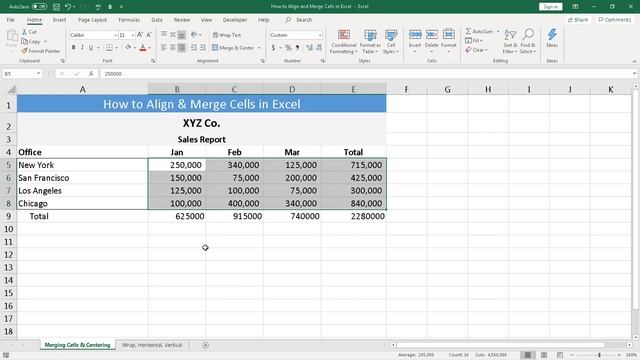Screen dimensions: 640x360
Task: Click the Undo arrow icon
Action: 68,7
